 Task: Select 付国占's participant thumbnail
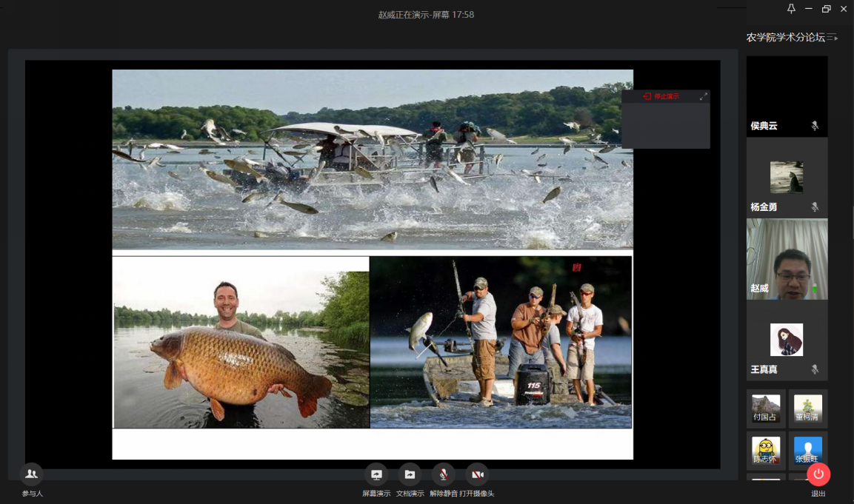coord(766,409)
